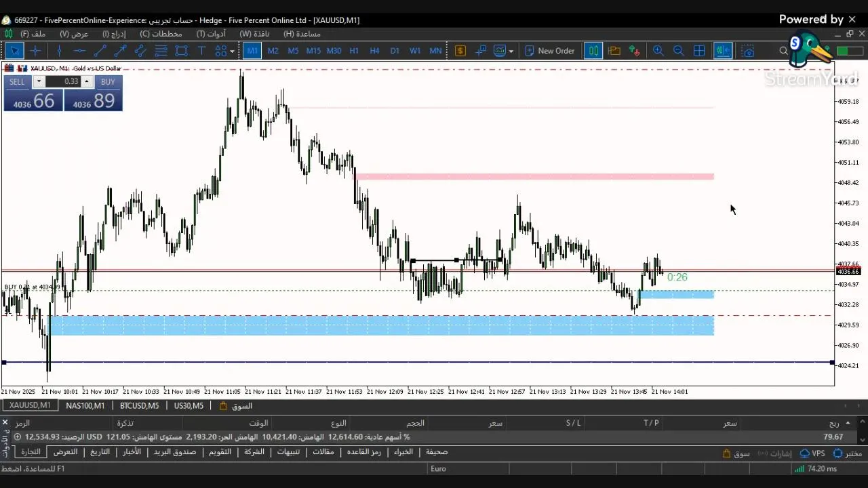Open the التقويم (Calendar) toolbox tab
This screenshot has width=868, height=488.
pyautogui.click(x=220, y=451)
